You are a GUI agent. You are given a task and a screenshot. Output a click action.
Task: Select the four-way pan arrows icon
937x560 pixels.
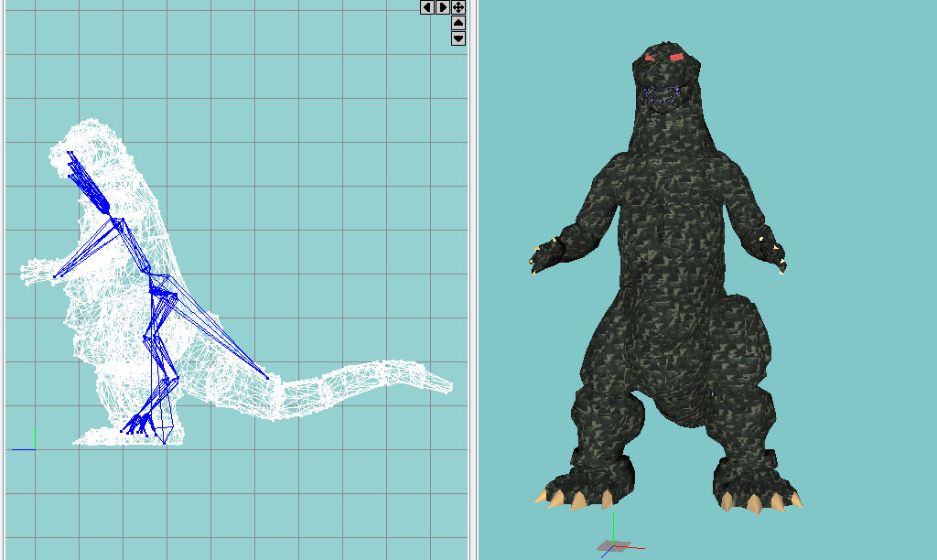[x=458, y=7]
